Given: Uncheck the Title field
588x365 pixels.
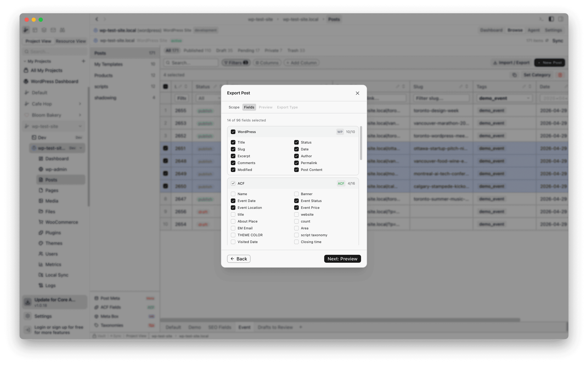Looking at the screenshot, I should coord(233,142).
